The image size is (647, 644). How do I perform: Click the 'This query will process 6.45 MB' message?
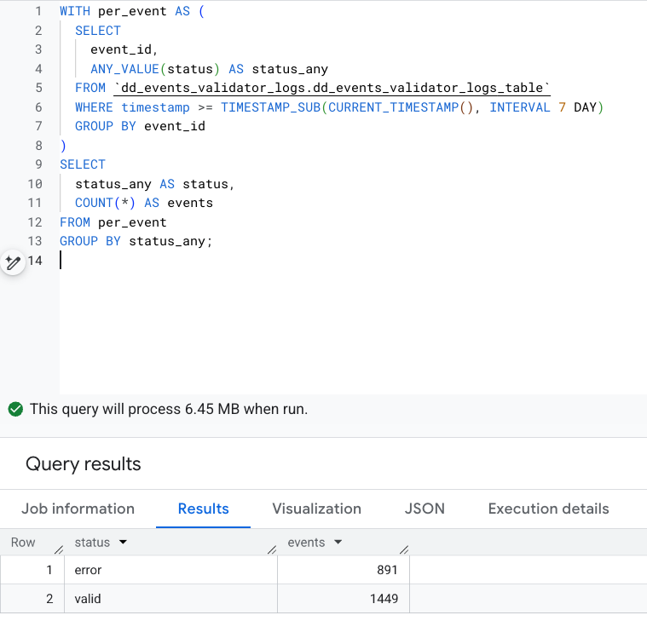tap(169, 409)
